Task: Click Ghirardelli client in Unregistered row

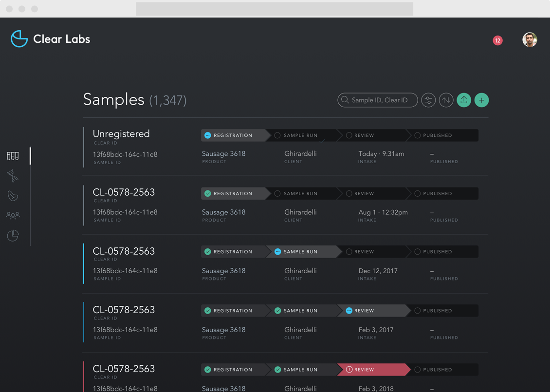Action: tap(300, 154)
